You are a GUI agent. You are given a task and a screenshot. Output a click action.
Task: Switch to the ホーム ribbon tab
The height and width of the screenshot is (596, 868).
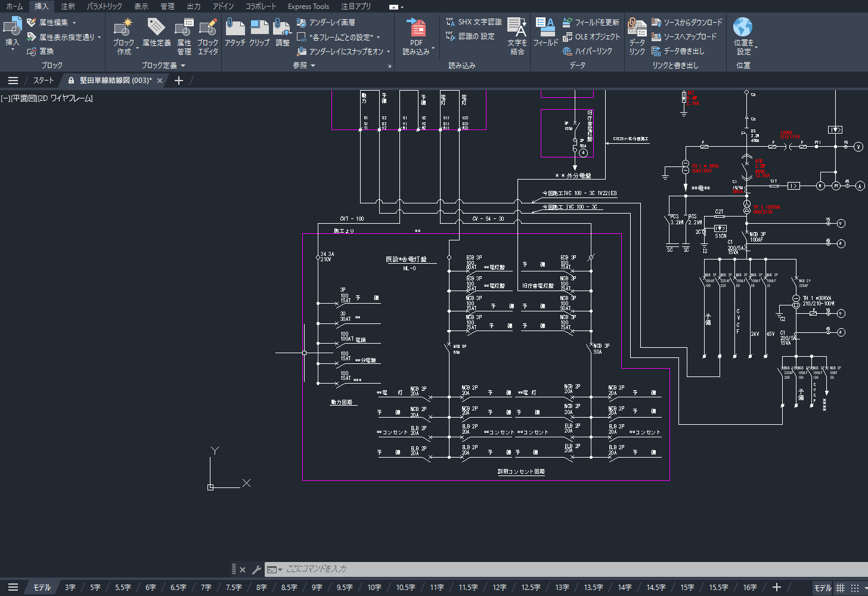tap(14, 7)
